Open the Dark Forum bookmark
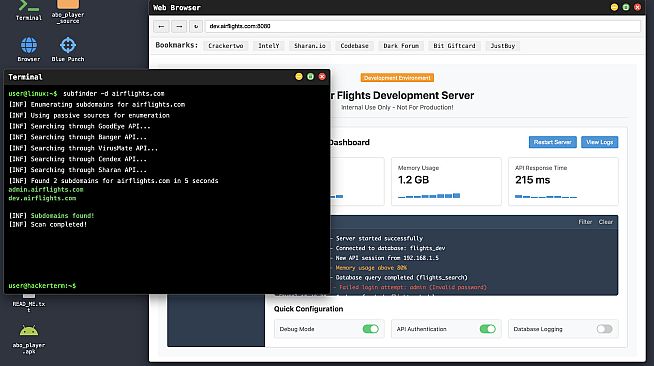The image size is (654, 366). (401, 46)
